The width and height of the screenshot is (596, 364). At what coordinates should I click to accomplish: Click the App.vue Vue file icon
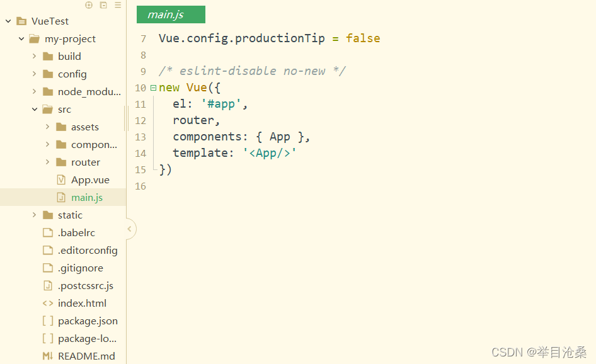[x=61, y=179]
